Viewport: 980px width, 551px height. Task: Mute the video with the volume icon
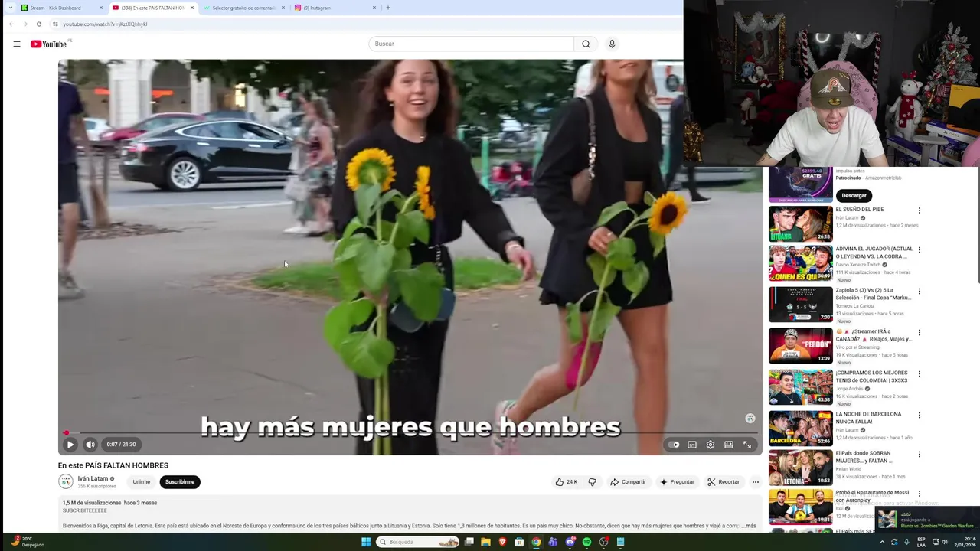(90, 445)
